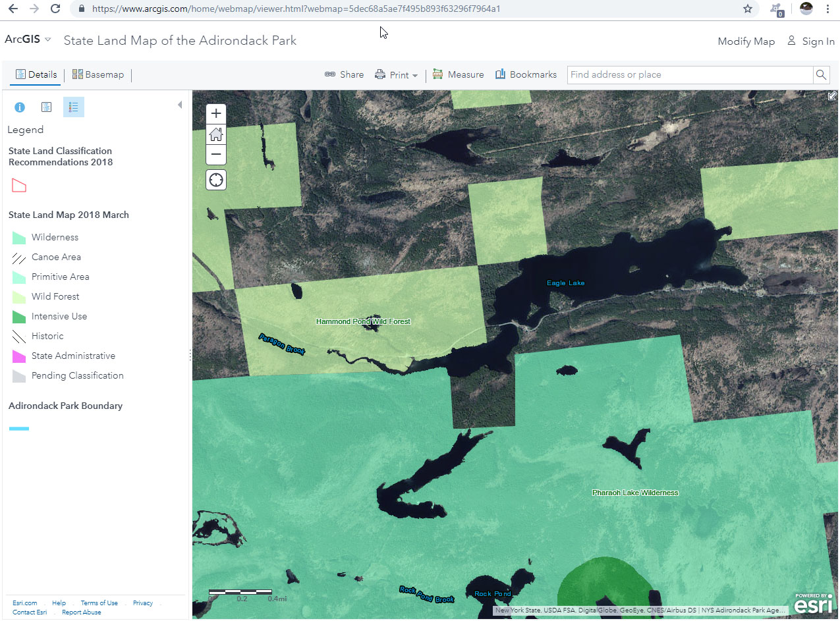Click the Adirondack Park Boundary line symbol

[x=19, y=429]
